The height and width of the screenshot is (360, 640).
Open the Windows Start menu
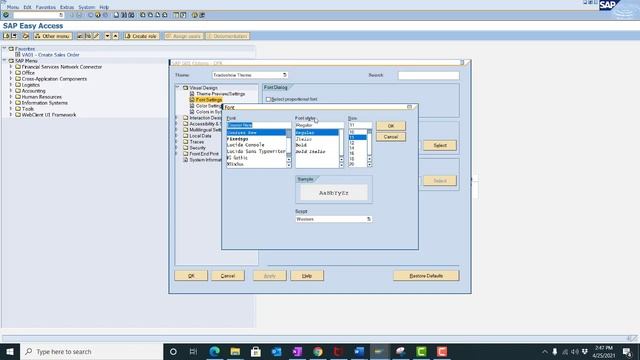click(10, 351)
